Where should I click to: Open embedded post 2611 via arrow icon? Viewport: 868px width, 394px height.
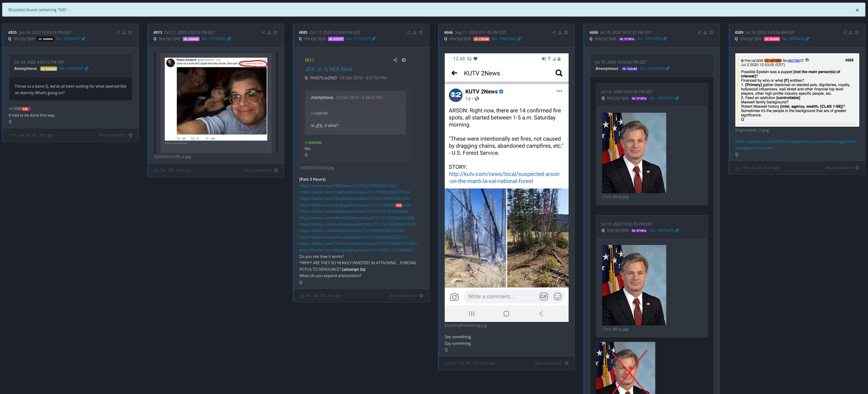point(404,60)
